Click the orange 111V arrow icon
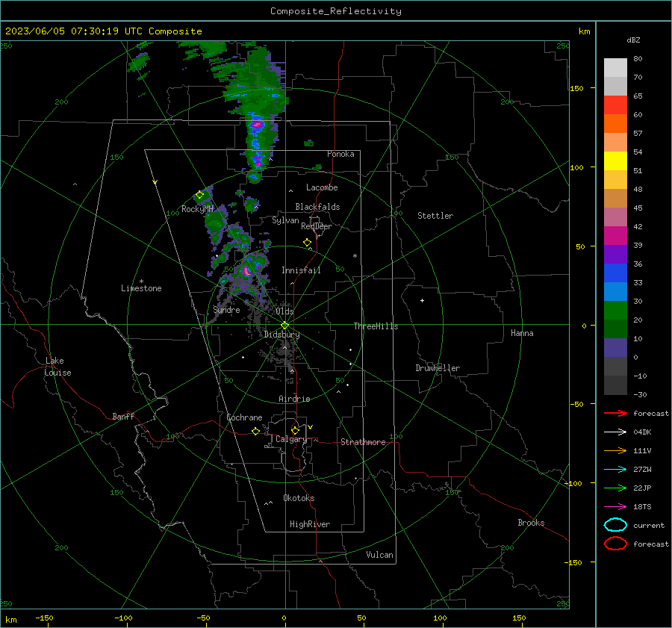This screenshot has width=672, height=628. 615,450
